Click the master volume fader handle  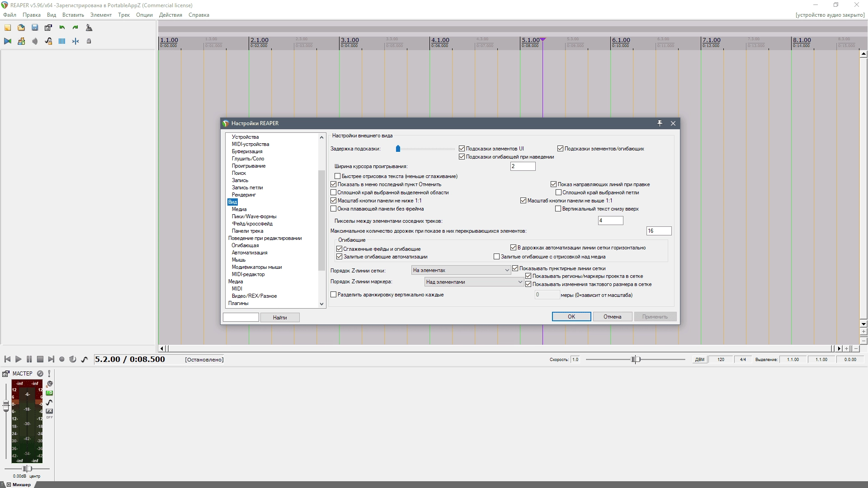[x=6, y=405]
